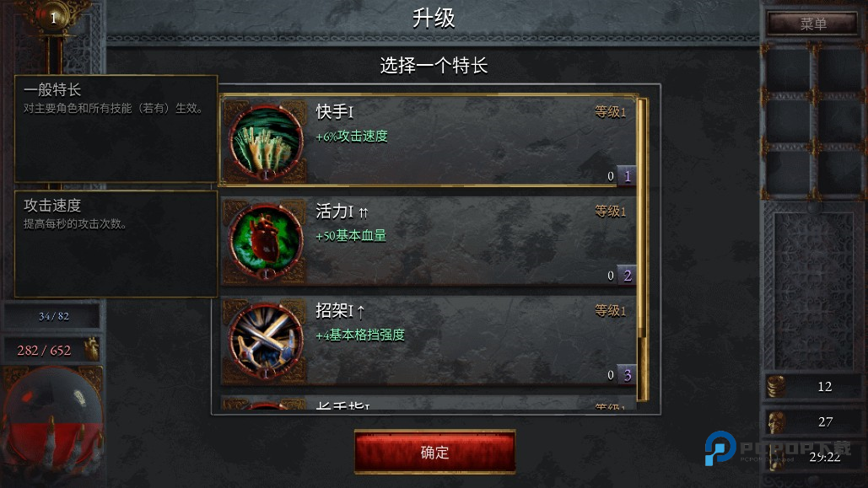Click the 一般特长 description panel
This screenshot has width=868, height=488.
tap(116, 128)
